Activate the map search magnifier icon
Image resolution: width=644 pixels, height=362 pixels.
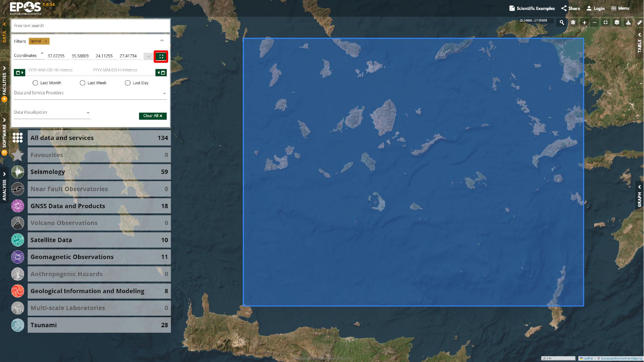pos(562,23)
